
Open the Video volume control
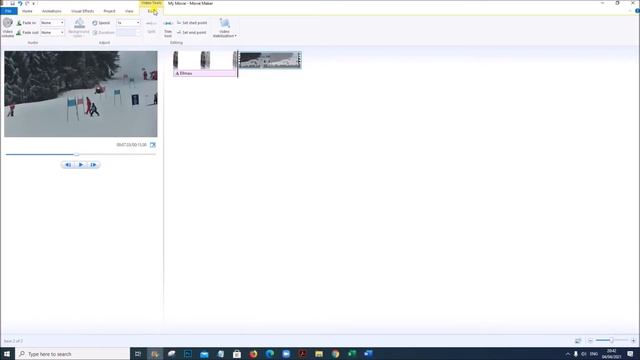[8, 27]
